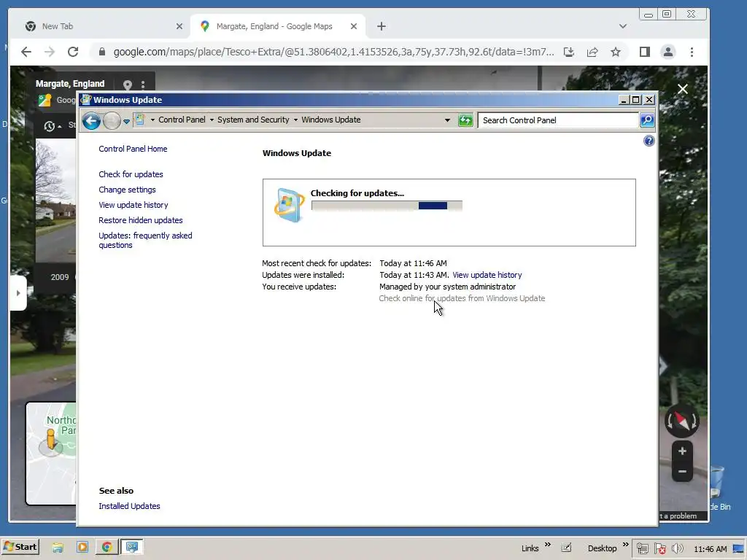Open Installed Updates link under See also
Screen dimensions: 747x560
[129, 506]
